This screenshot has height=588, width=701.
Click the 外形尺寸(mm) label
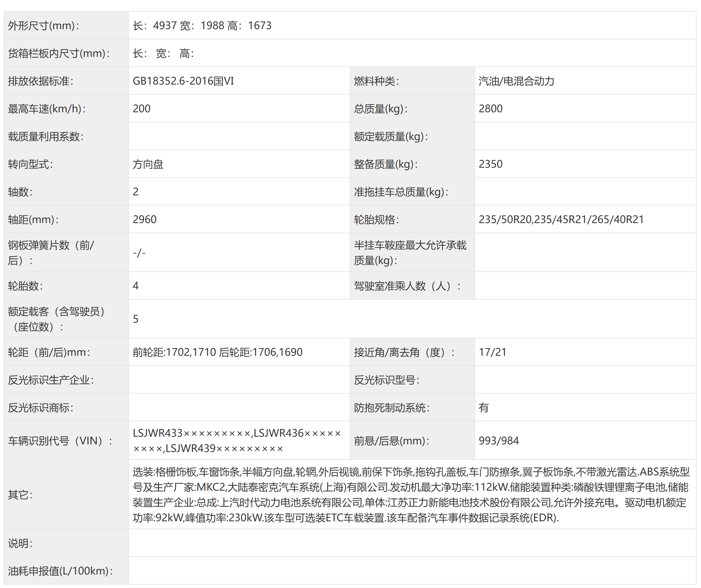(43, 26)
